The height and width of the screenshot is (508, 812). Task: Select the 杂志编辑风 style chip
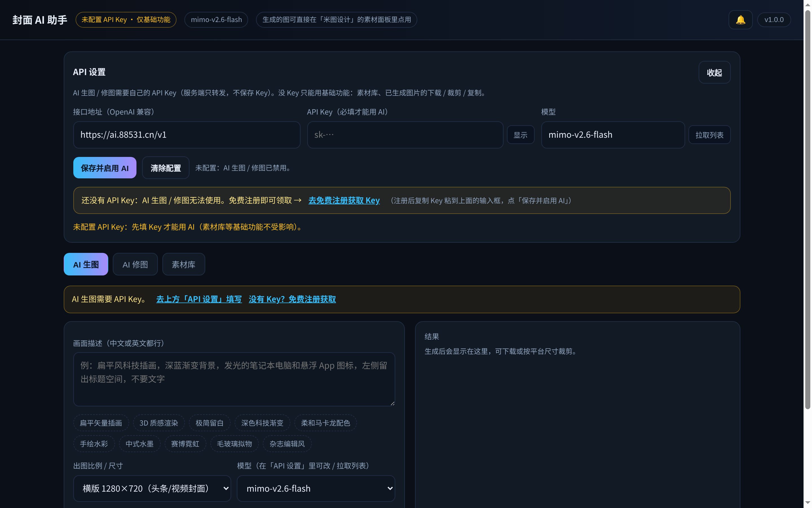[x=287, y=444]
